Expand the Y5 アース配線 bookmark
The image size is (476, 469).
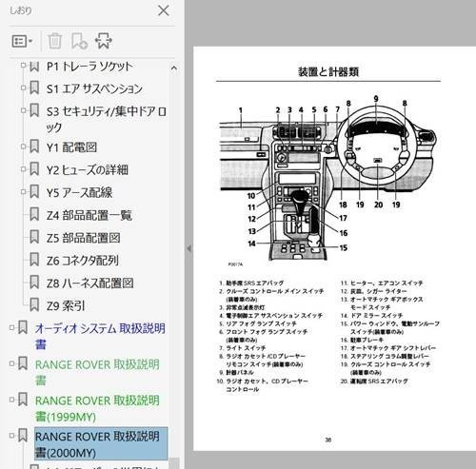[23, 191]
